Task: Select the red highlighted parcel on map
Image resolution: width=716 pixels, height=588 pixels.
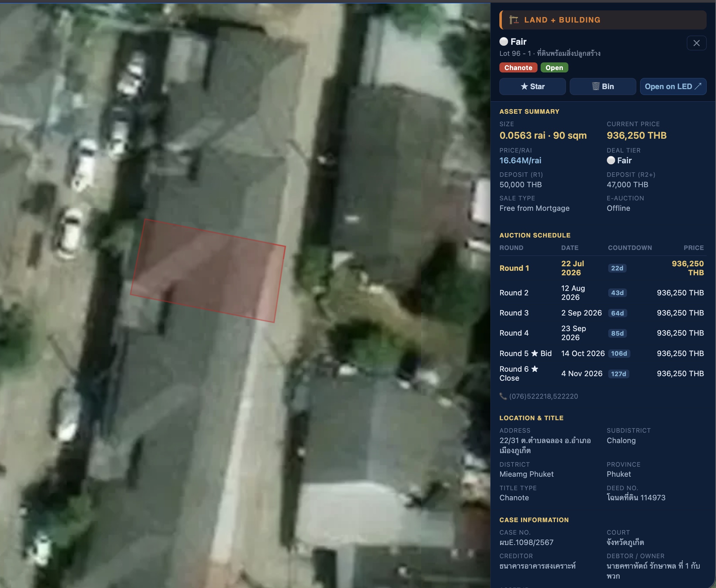Action: pyautogui.click(x=208, y=271)
